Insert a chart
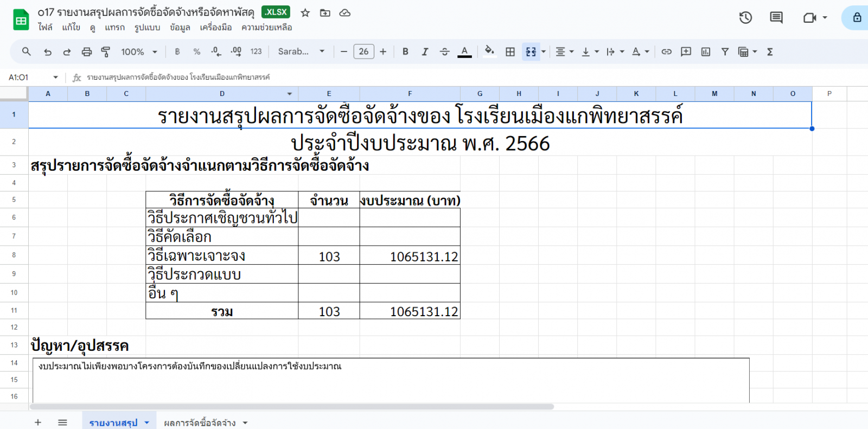Viewport: 868px width, 429px height. (x=705, y=52)
